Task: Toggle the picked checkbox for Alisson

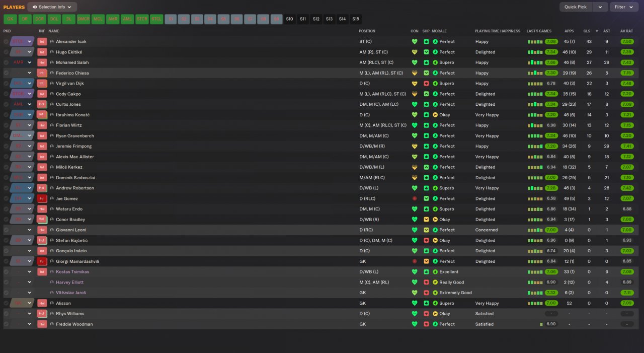Action: tap(6, 303)
